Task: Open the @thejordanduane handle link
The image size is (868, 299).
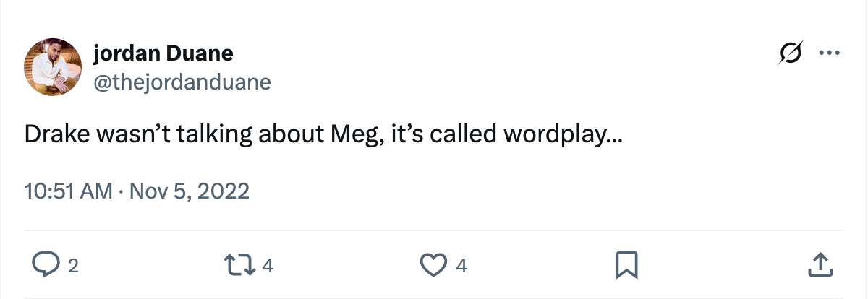Action: (182, 82)
